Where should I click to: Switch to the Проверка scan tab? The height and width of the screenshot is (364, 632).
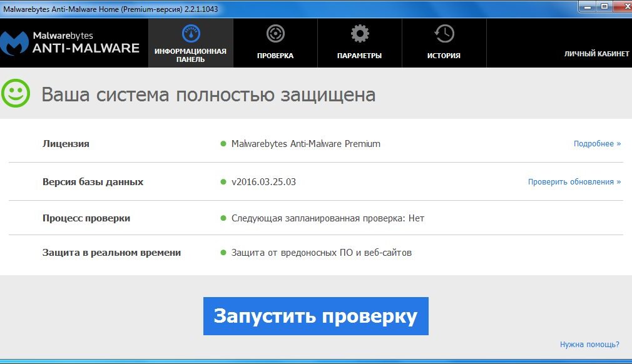pos(275,43)
